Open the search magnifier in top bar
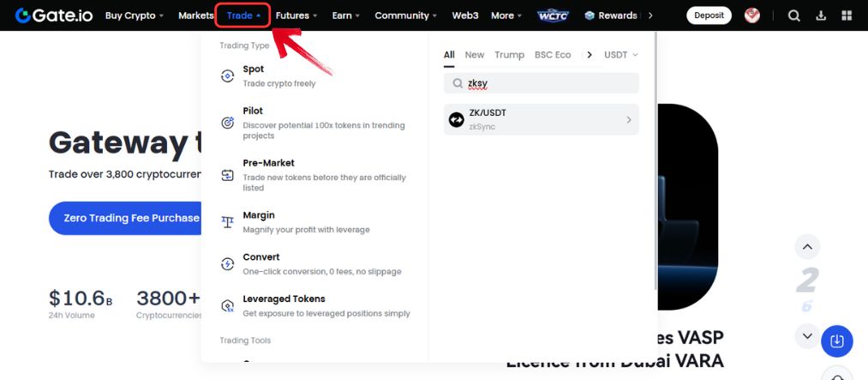Viewport: 868px width, 380px height. [x=793, y=15]
